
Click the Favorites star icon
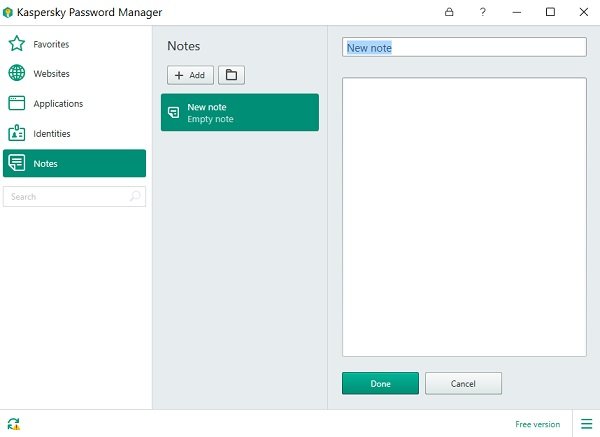(x=16, y=44)
